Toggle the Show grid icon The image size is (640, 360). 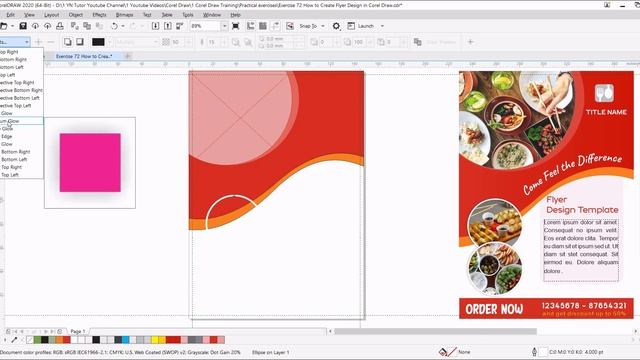click(x=263, y=26)
